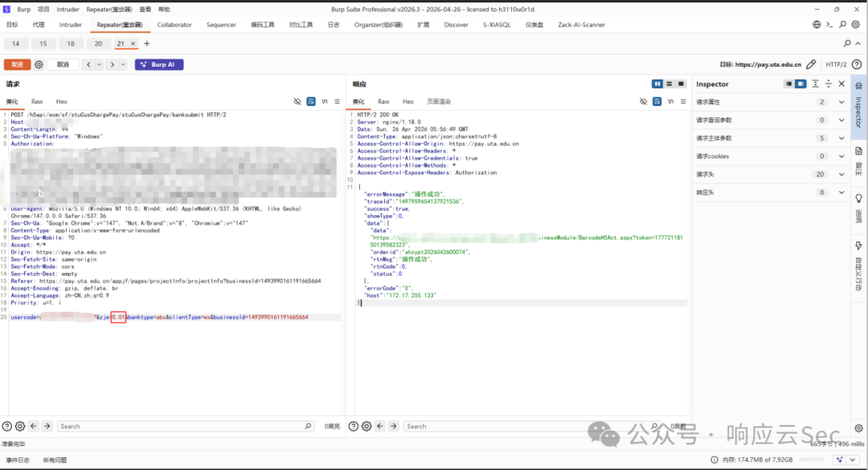
Task: Open the Collaborator tab
Action: pos(174,25)
